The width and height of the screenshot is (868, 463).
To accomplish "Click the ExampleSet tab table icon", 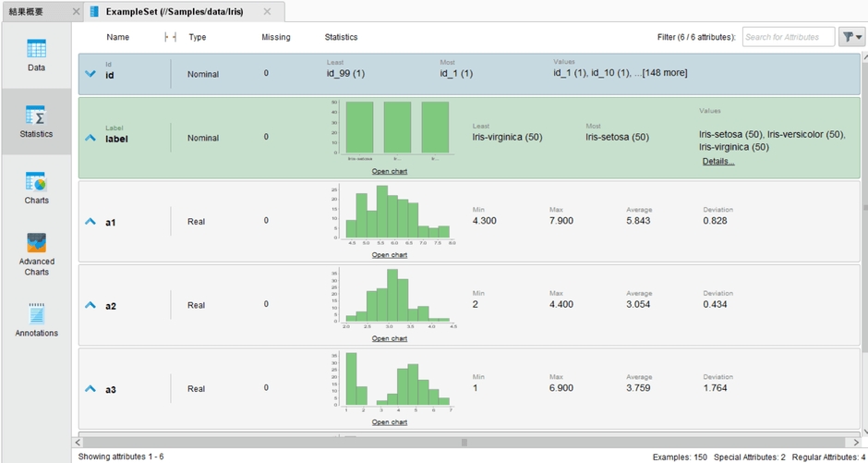I will (94, 11).
